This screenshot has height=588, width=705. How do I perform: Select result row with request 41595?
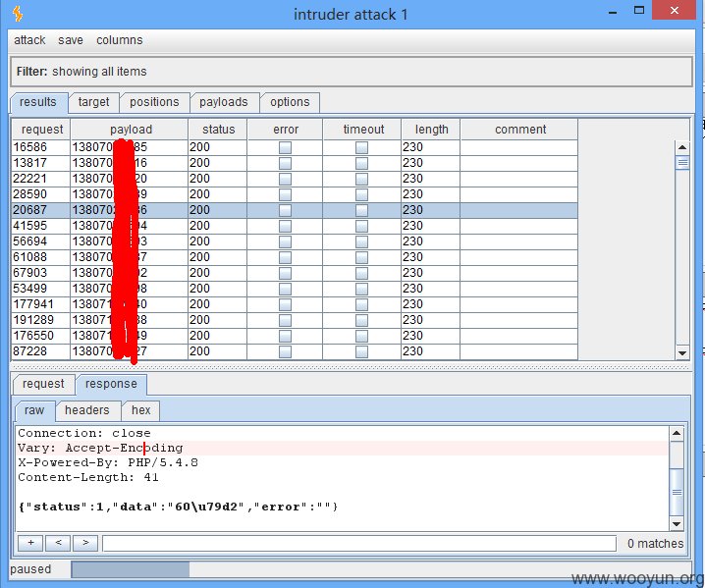coord(295,226)
